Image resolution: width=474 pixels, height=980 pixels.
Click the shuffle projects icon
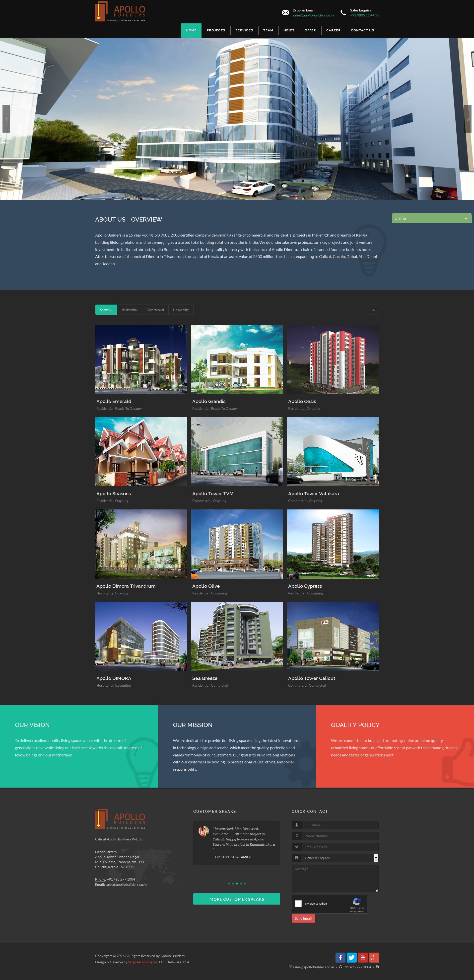click(374, 310)
